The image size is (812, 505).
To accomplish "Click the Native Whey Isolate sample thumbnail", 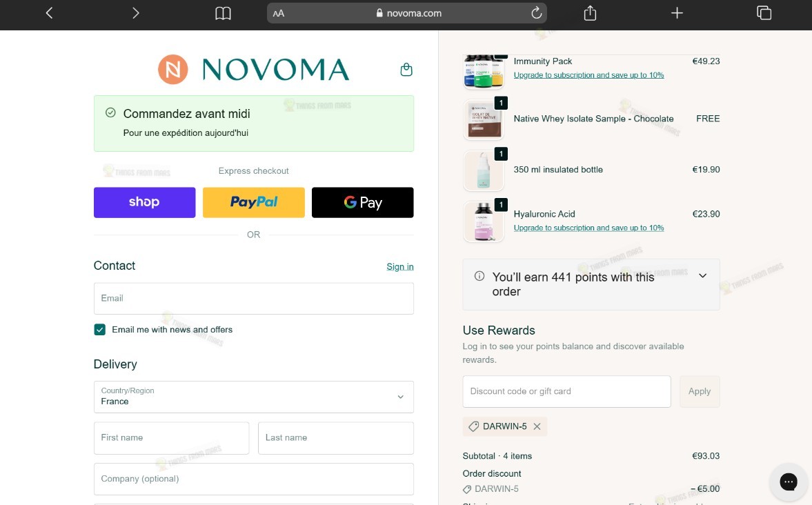I will coord(484,119).
